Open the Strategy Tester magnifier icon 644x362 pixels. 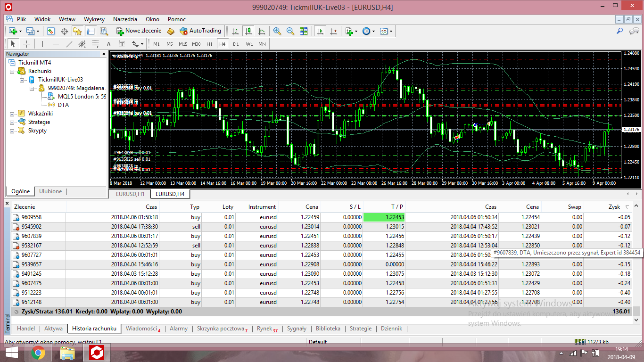coord(104,31)
